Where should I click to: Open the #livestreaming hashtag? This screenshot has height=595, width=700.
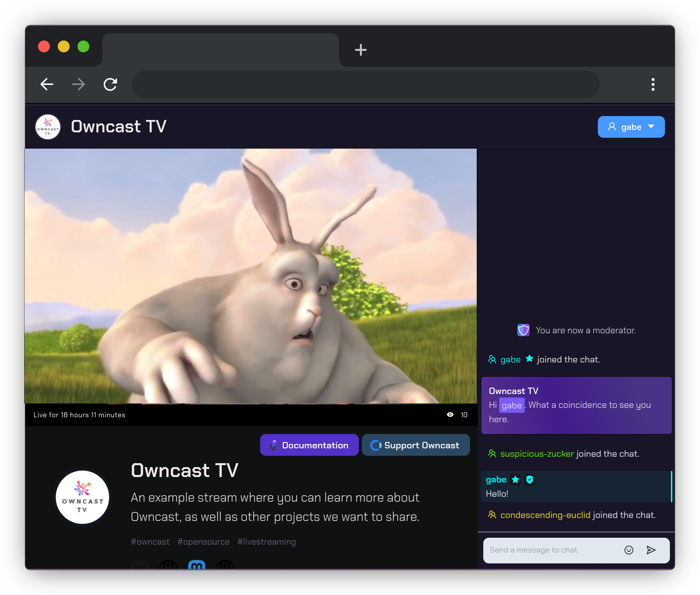click(x=267, y=542)
